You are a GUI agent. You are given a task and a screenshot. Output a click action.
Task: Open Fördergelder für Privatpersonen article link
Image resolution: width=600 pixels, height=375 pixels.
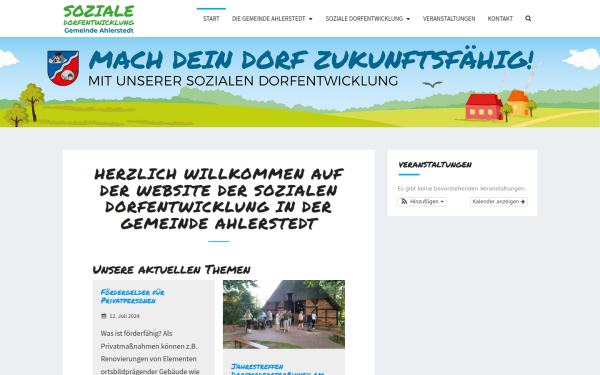click(x=132, y=297)
